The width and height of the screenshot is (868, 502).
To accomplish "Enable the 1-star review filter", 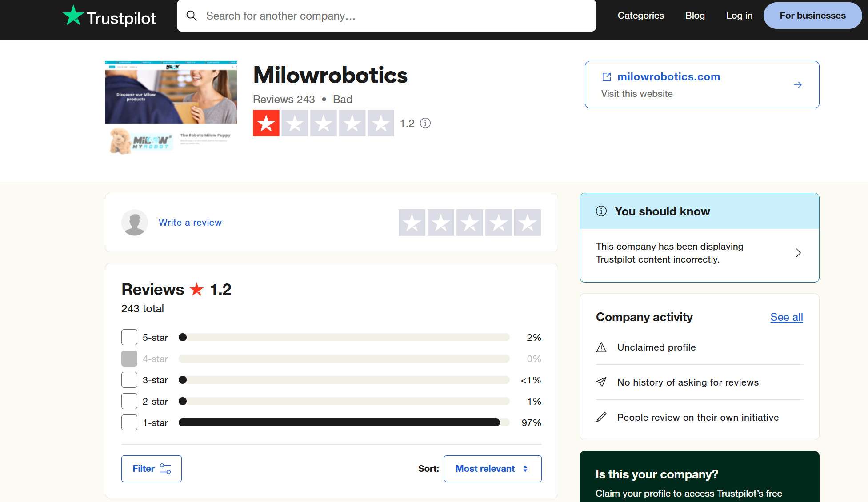I will click(x=129, y=422).
